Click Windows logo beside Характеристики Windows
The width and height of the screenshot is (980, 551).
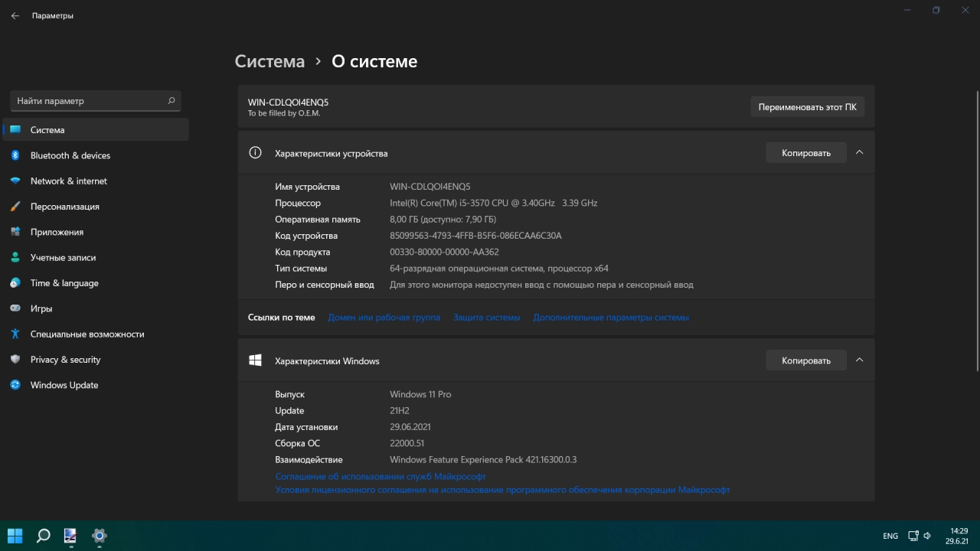click(256, 360)
